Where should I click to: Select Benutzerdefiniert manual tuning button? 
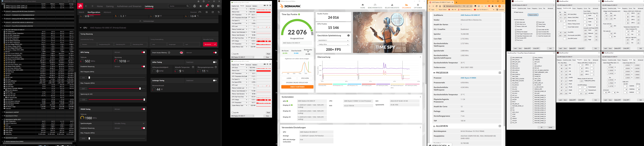coord(210,44)
